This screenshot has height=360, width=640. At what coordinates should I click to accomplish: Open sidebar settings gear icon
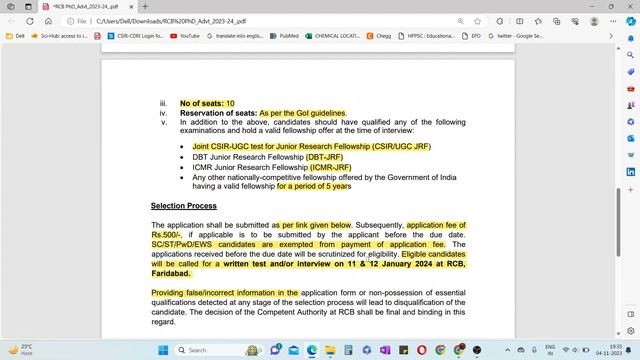pos(631,331)
